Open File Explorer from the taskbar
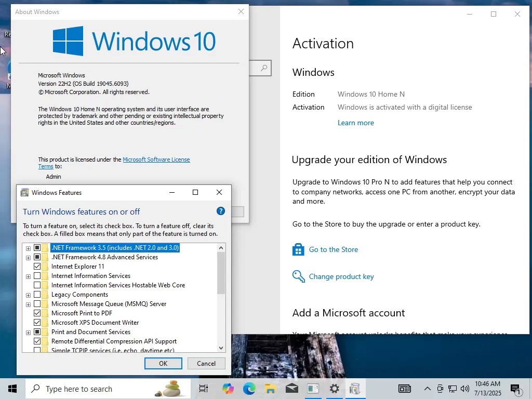Image resolution: width=532 pixels, height=399 pixels. 270,389
